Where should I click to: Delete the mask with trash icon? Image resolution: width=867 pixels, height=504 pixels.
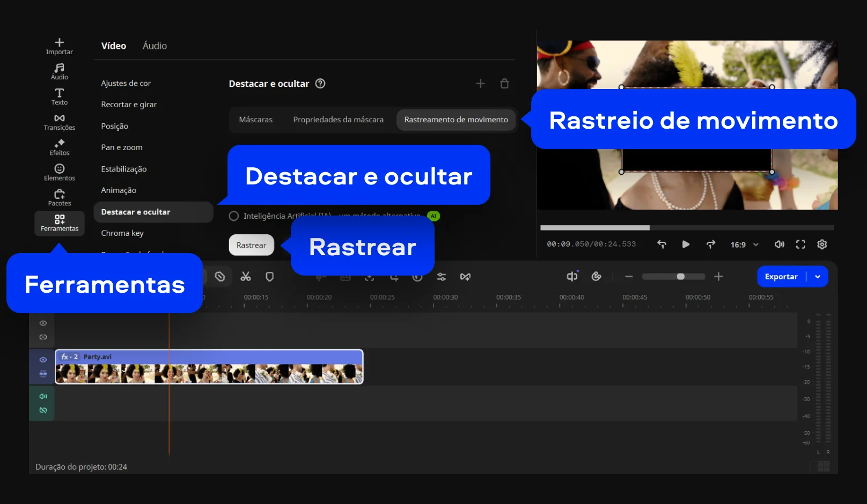[504, 84]
